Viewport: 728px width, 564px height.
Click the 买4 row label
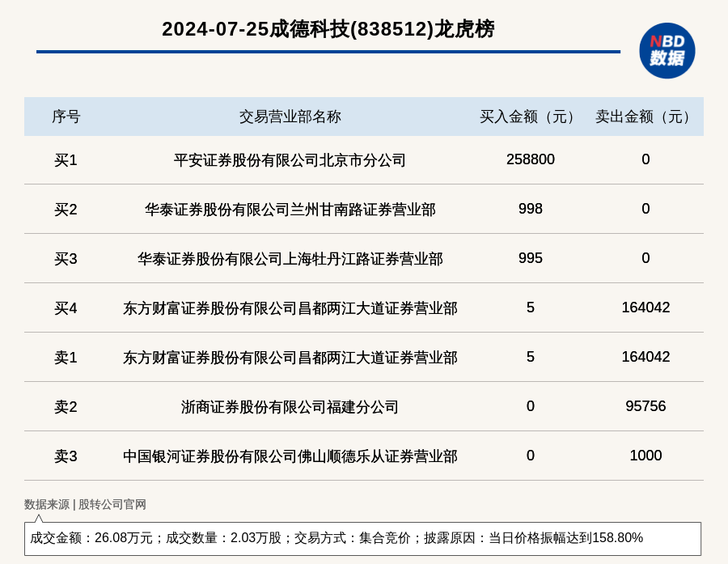click(x=66, y=308)
